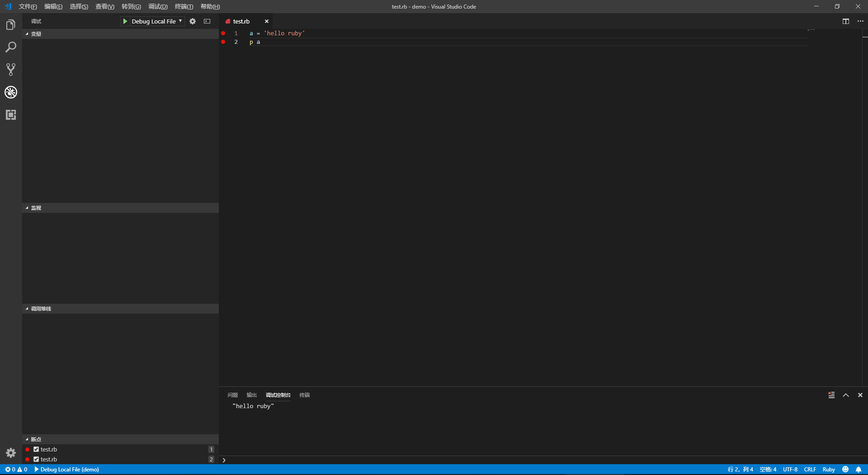Viewport: 868px width, 475px height.
Task: Switch to the 输出 panel tab
Action: tap(252, 395)
